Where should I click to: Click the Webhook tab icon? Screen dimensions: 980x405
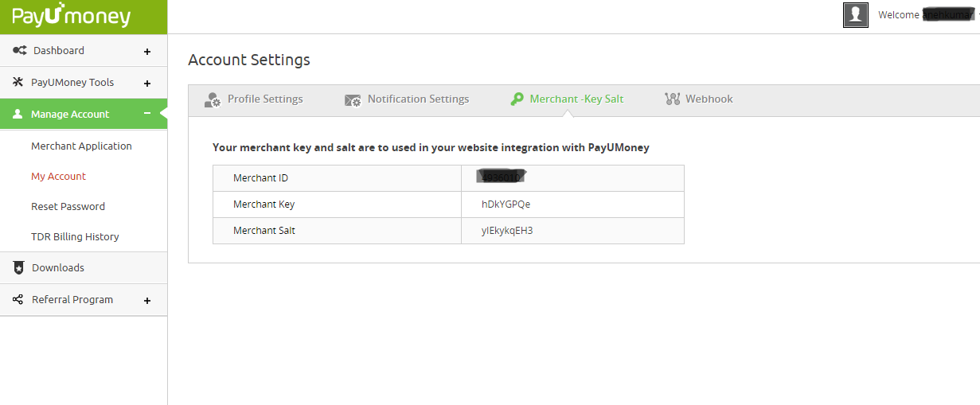pos(672,99)
